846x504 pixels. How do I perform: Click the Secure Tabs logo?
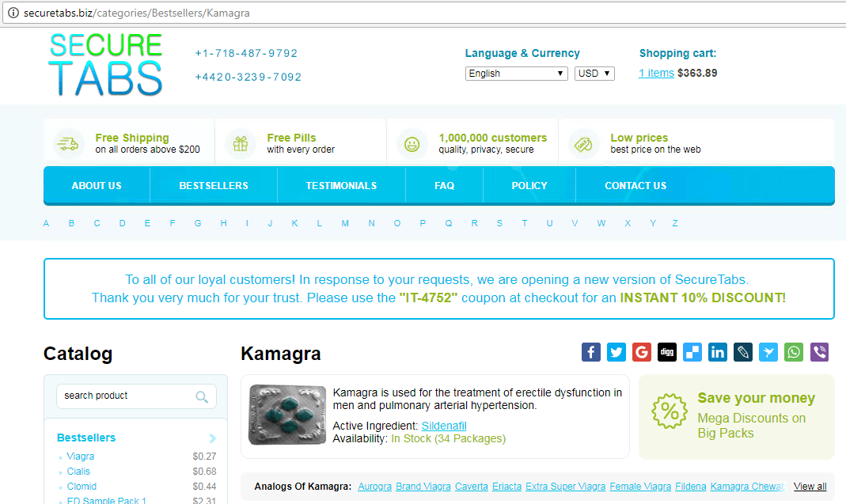tap(106, 64)
